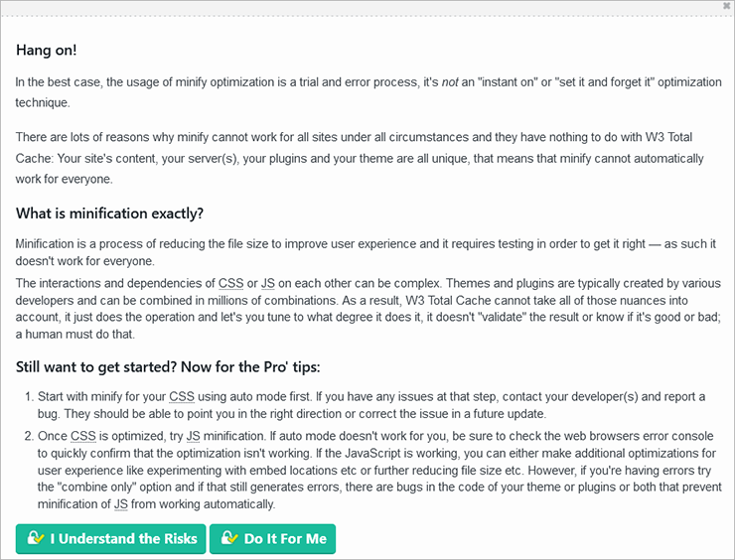735x560 pixels.
Task: Click JS abbreviation in "minification of JS from working"
Action: 121,504
